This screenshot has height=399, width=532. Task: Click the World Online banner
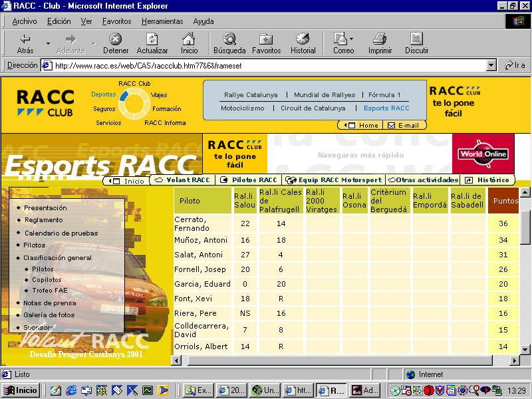click(483, 154)
